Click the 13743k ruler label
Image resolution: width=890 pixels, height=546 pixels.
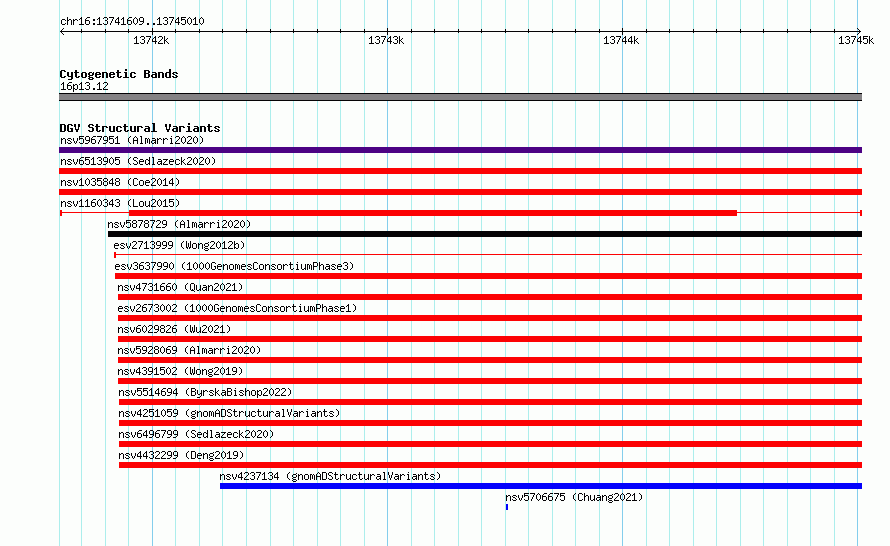click(x=386, y=40)
